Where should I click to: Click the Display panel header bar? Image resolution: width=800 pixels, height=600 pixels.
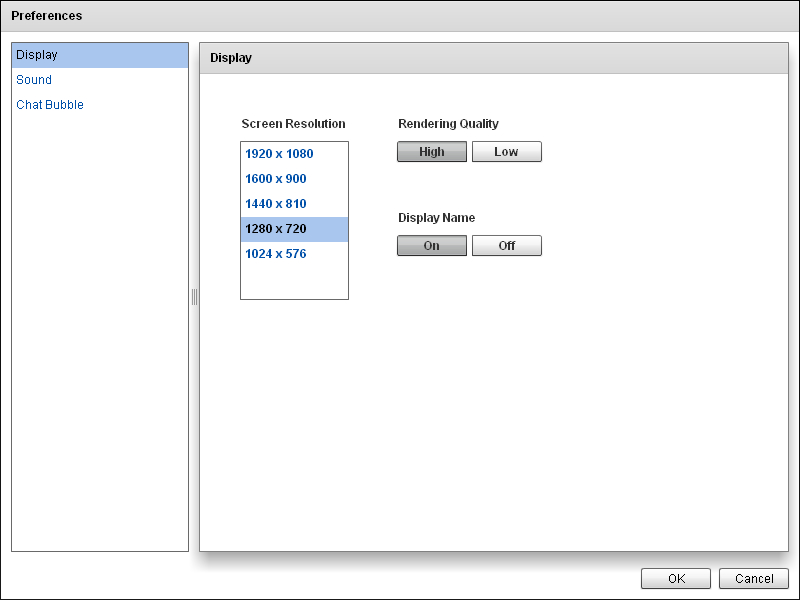[494, 58]
